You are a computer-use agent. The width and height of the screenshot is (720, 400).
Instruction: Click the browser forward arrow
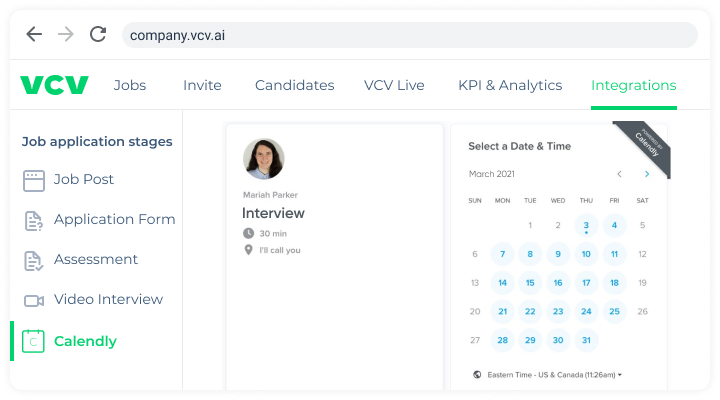[66, 35]
